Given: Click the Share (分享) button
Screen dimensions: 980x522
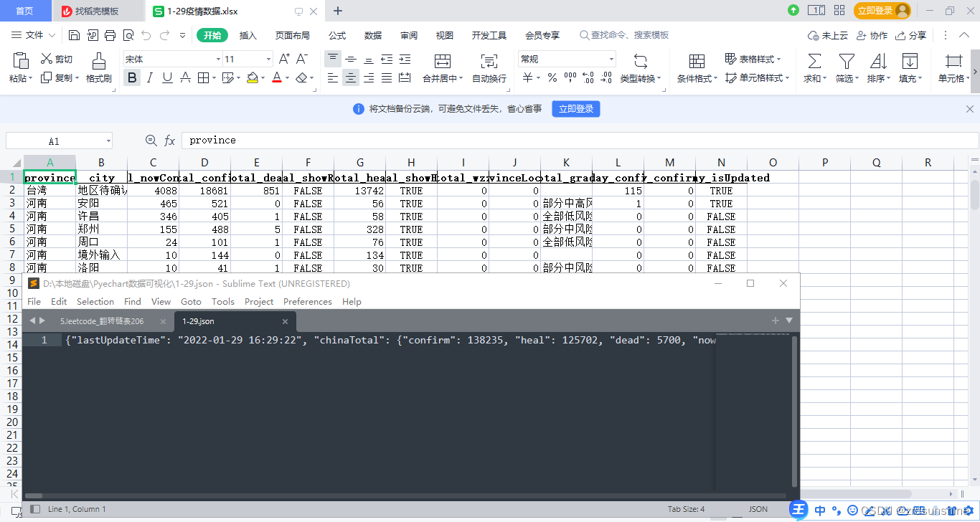Looking at the screenshot, I should coord(911,35).
